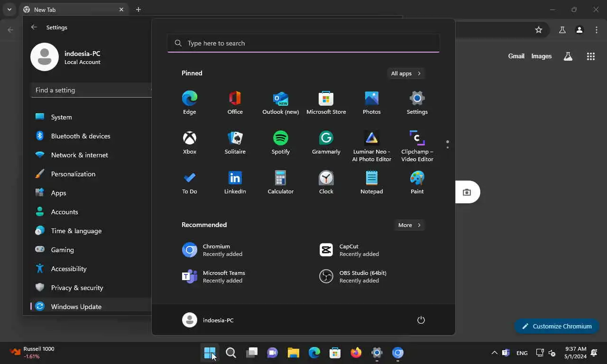Open Task View from taskbar
Image resolution: width=607 pixels, height=364 pixels.
coord(252,353)
